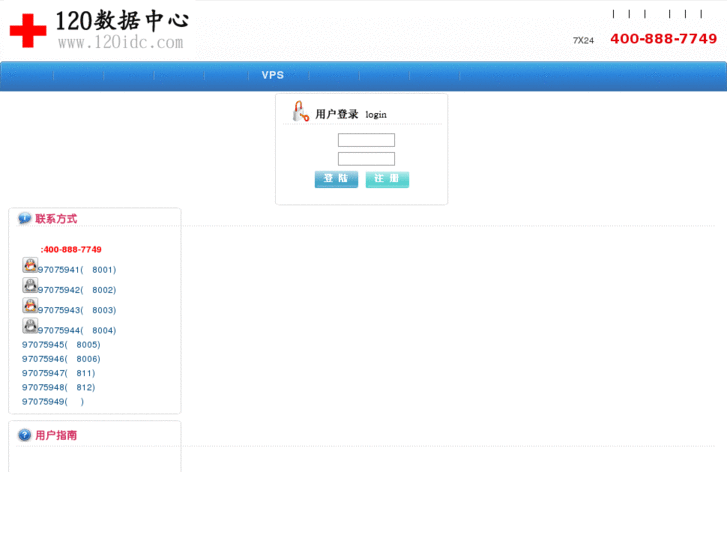Click contact link 97075946 (8006)
This screenshot has height=545, width=727.
click(61, 359)
